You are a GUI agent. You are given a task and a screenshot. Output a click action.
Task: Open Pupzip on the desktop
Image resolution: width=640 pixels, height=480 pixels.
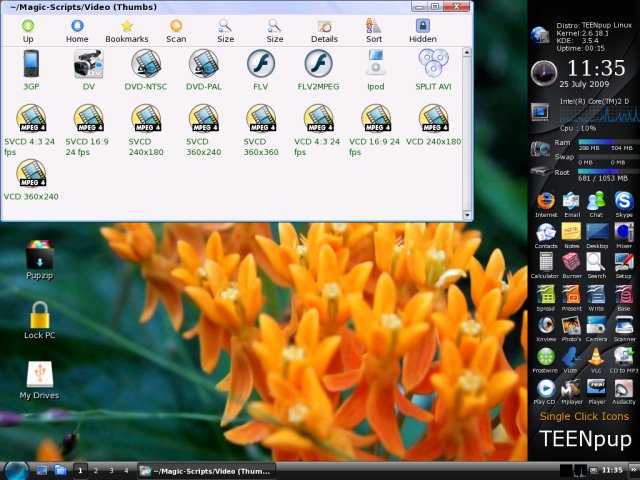tap(40, 263)
